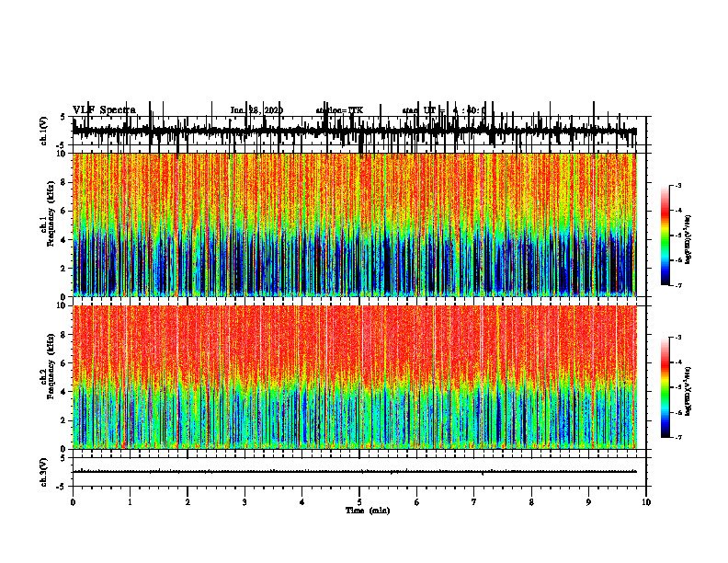Click the "Time (min)" axis title
Screen dimensions: 728x563
click(x=368, y=511)
